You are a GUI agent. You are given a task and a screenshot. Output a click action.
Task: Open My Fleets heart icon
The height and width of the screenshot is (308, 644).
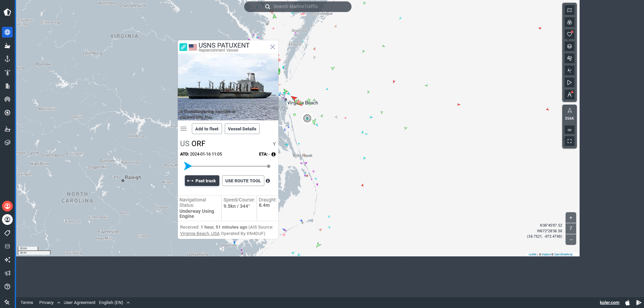[570, 34]
